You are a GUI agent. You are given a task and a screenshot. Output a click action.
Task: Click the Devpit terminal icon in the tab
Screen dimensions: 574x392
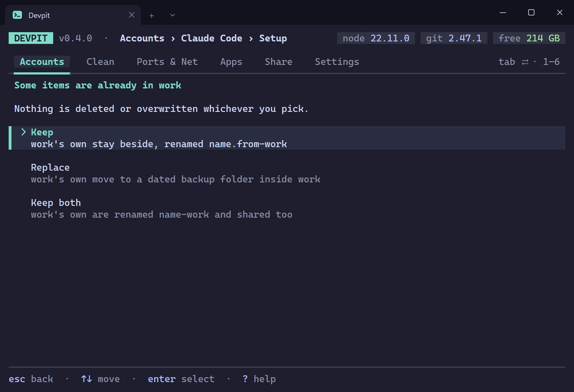click(17, 15)
